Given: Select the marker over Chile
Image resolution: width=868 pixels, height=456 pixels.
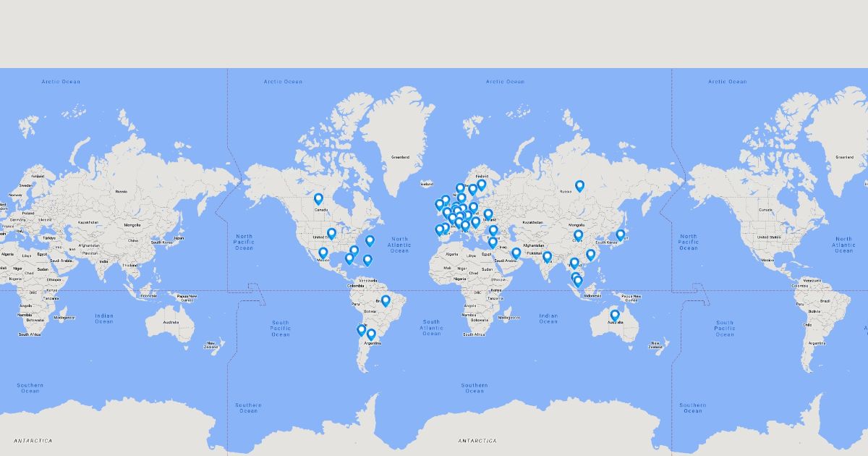Looking at the screenshot, I should click(362, 330).
